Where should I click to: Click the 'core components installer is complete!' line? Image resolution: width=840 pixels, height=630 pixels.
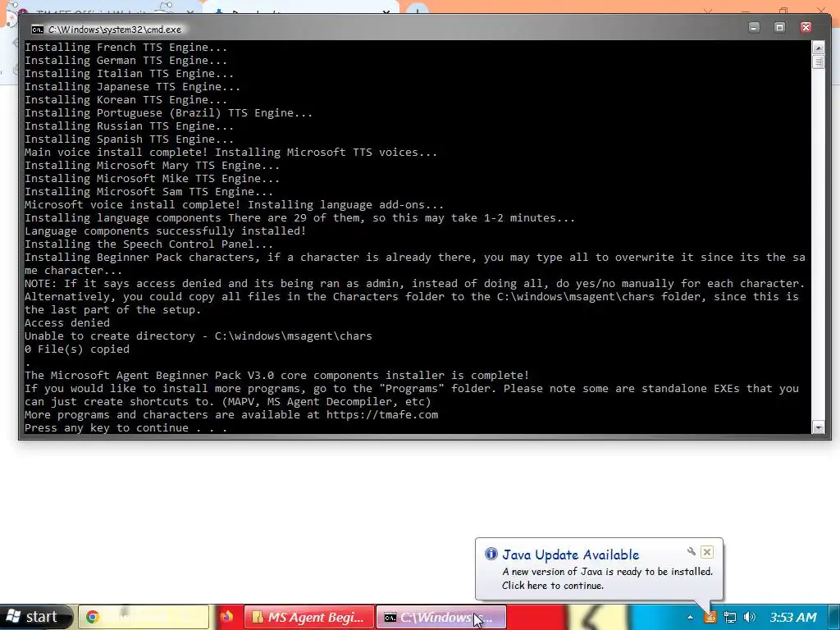[x=277, y=376]
